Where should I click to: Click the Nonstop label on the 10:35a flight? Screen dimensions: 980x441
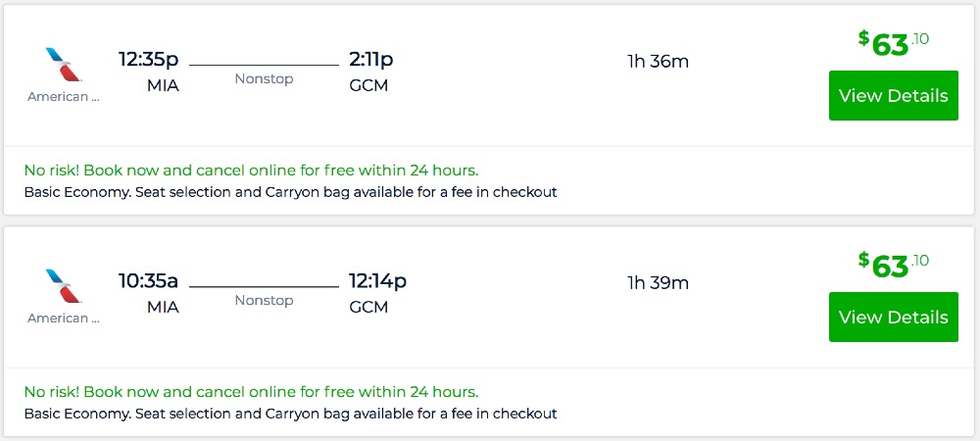(x=264, y=301)
